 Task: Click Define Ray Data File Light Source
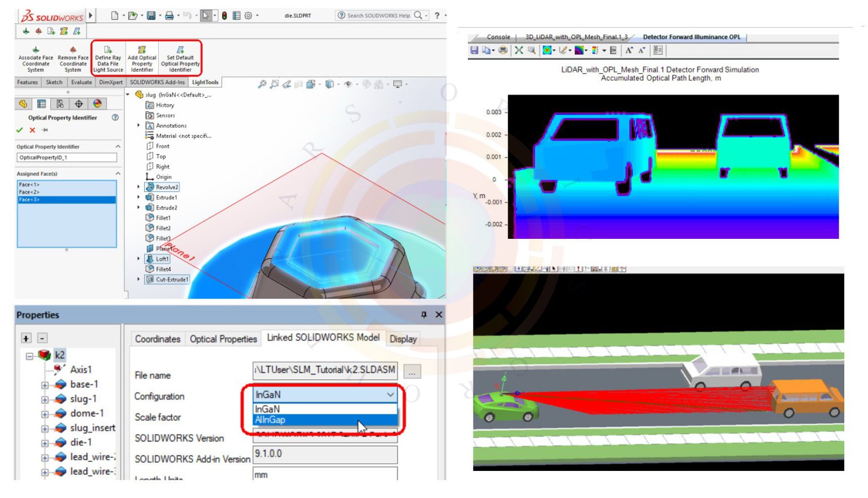[x=107, y=59]
